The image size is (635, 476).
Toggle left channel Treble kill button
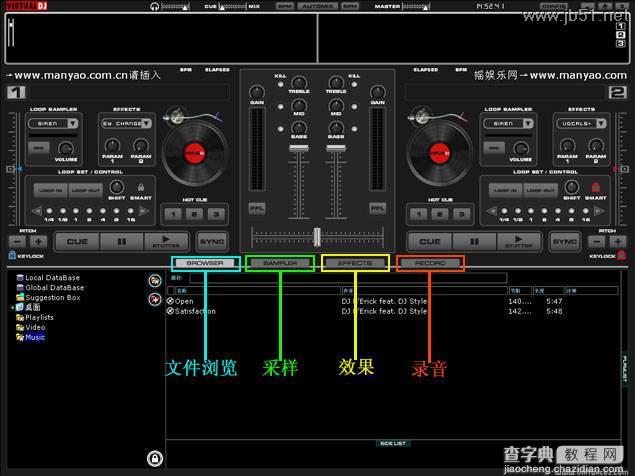[x=280, y=84]
